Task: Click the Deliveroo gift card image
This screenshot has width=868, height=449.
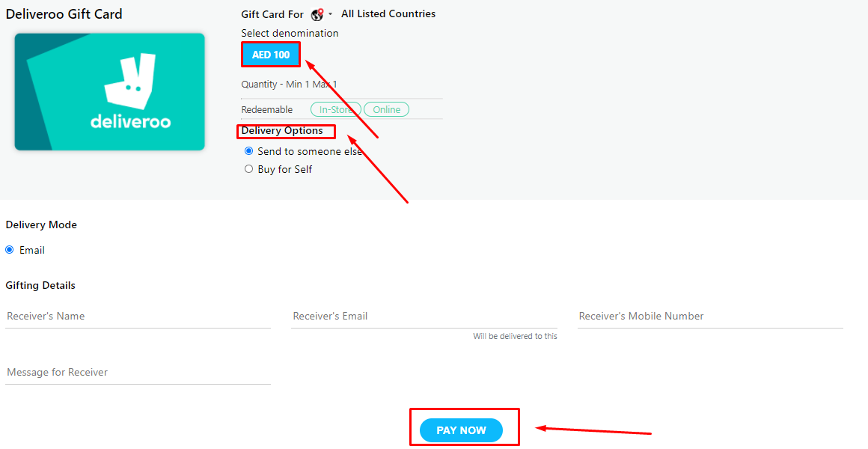Action: click(109, 91)
